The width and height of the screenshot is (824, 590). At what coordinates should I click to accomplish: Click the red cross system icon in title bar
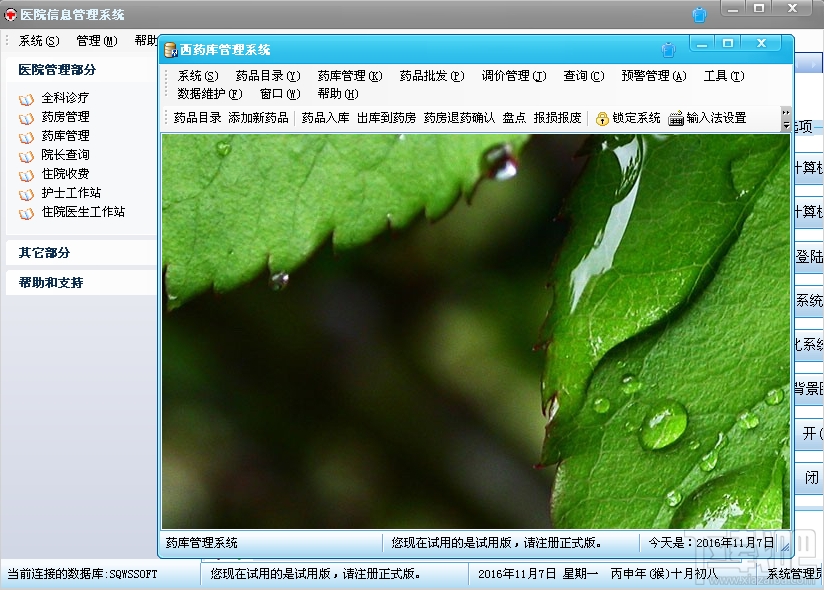point(12,13)
